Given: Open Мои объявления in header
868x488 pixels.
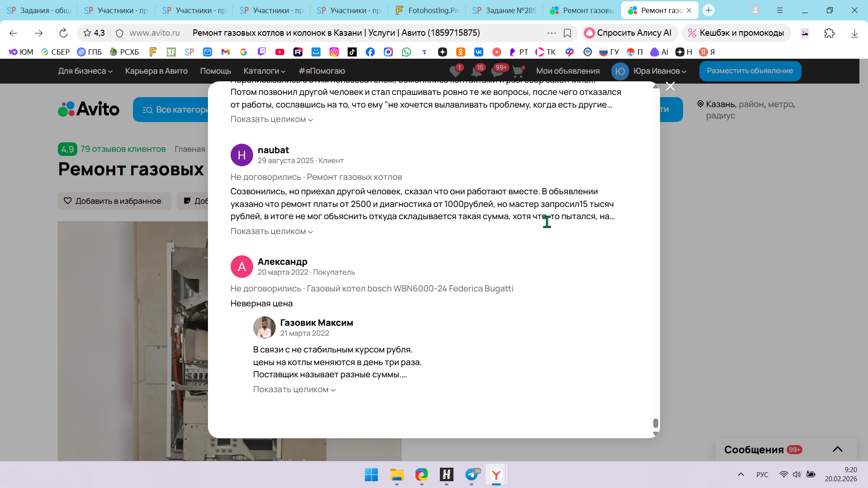Looking at the screenshot, I should tap(568, 71).
